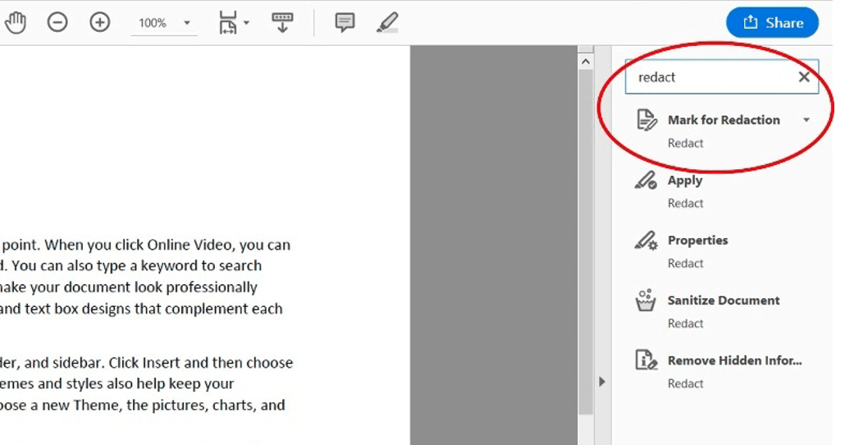This screenshot has width=868, height=445.
Task: Select the Hand pan tool
Action: pos(16,22)
